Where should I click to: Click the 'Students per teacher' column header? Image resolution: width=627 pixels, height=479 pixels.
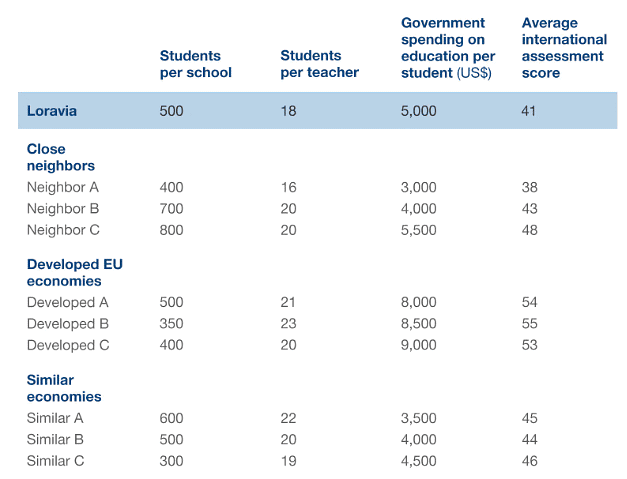click(310, 64)
